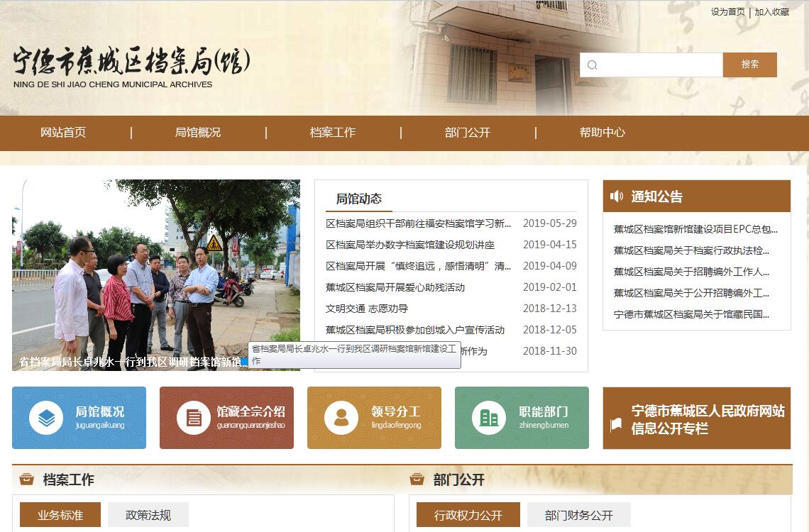This screenshot has height=532, width=809.
Task: Open 网站首页 in navigation bar
Action: coord(63,133)
